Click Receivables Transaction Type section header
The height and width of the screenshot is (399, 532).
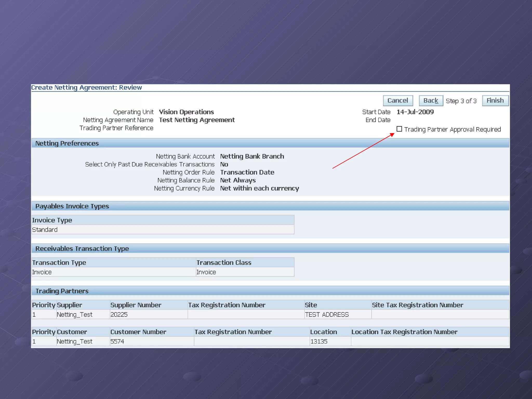click(x=82, y=249)
